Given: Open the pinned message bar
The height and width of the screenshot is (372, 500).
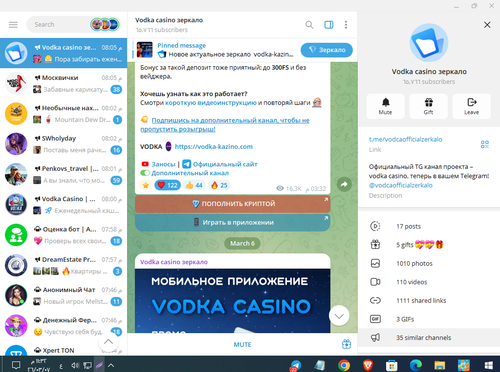Looking at the screenshot, I should tap(213, 50).
